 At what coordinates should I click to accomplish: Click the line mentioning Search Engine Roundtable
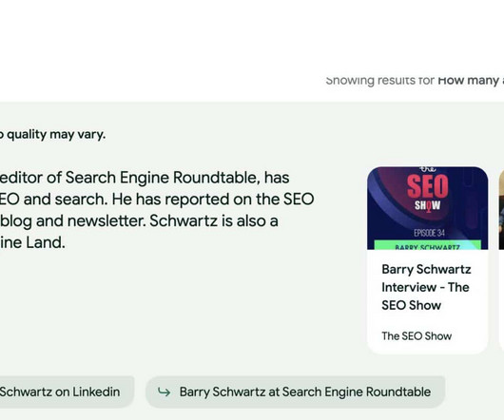(x=145, y=178)
